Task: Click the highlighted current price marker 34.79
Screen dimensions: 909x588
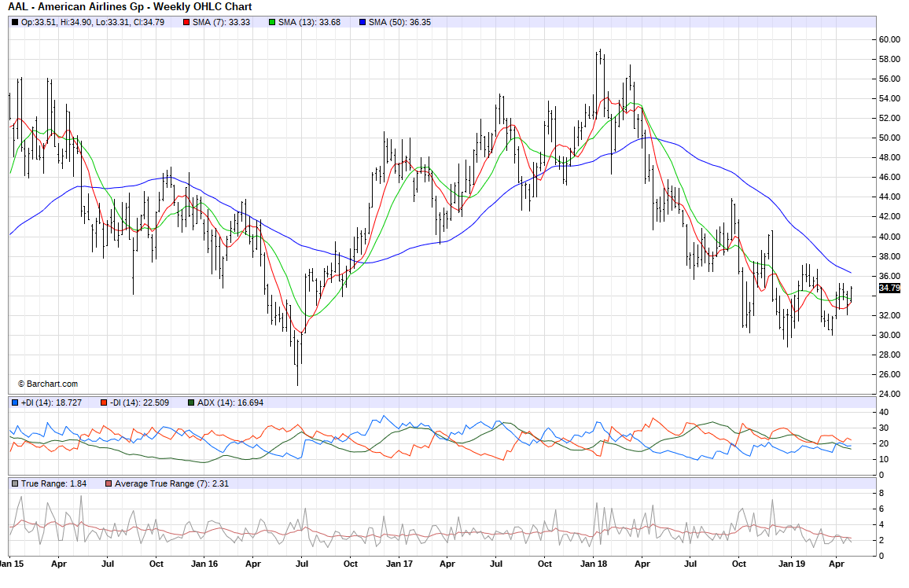Action: click(890, 288)
